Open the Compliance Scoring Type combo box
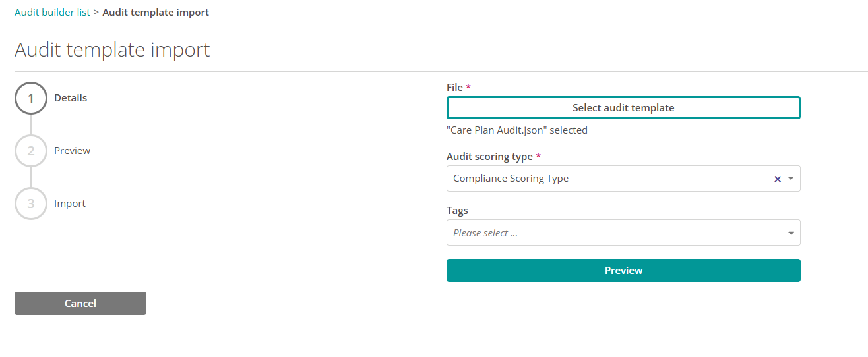The image size is (868, 357). click(x=623, y=178)
